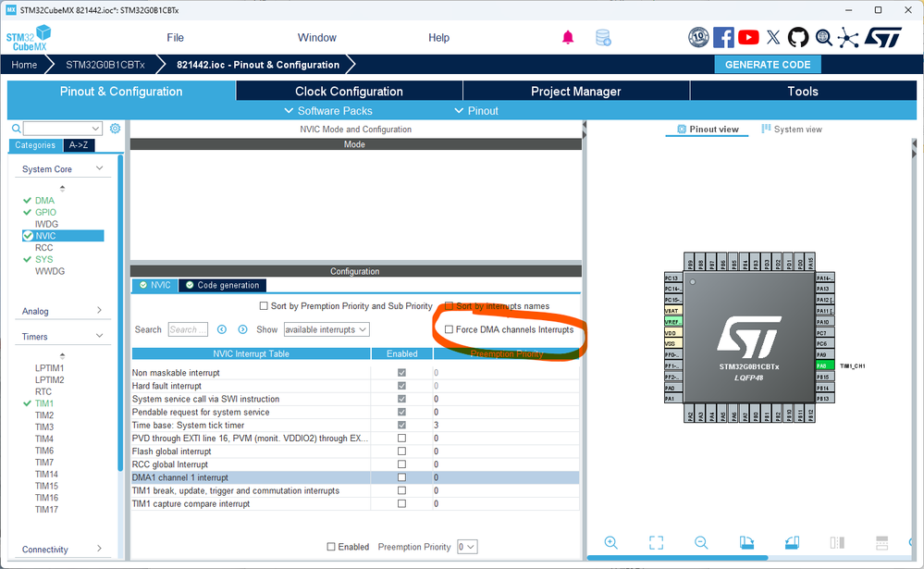The width and height of the screenshot is (924, 569).
Task: Open the Facebook icon link
Action: pos(723,38)
